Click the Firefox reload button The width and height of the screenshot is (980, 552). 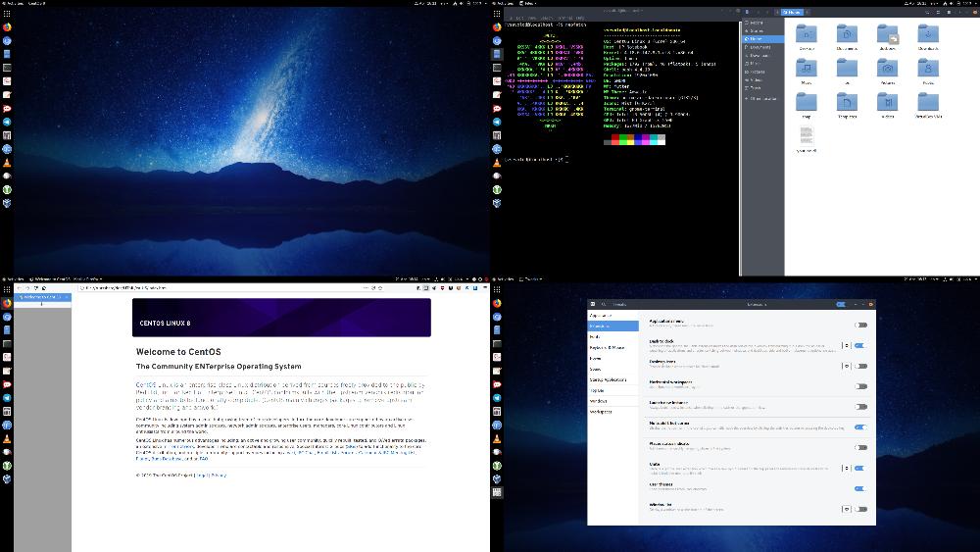[35, 288]
